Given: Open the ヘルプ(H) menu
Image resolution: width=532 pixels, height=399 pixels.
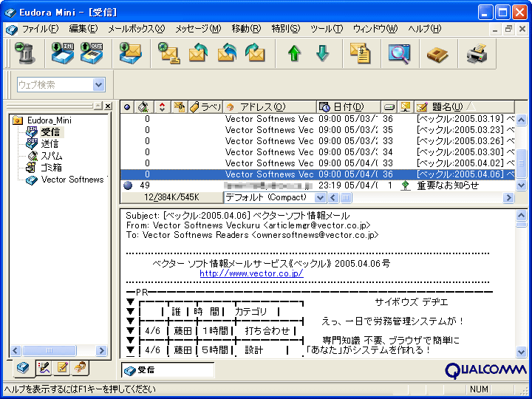Looking at the screenshot, I should click(424, 29).
